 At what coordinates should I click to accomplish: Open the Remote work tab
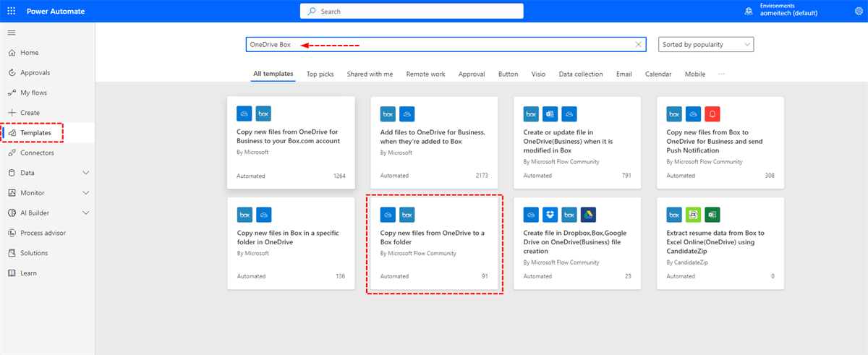pyautogui.click(x=425, y=74)
